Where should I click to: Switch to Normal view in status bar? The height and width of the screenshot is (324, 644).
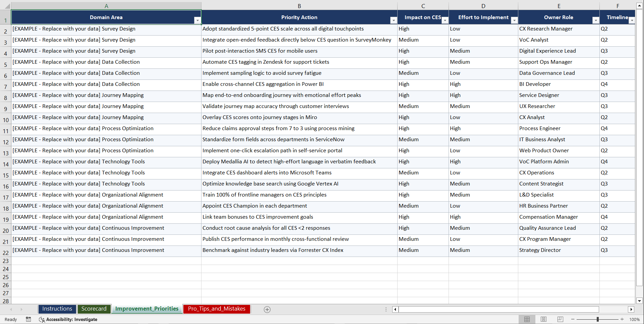pos(527,319)
